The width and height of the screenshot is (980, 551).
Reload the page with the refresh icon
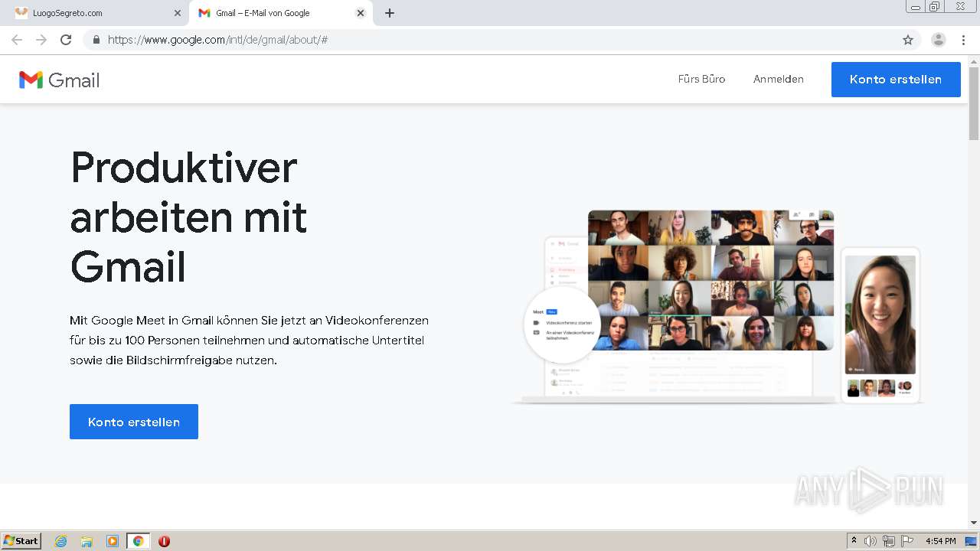pyautogui.click(x=66, y=40)
